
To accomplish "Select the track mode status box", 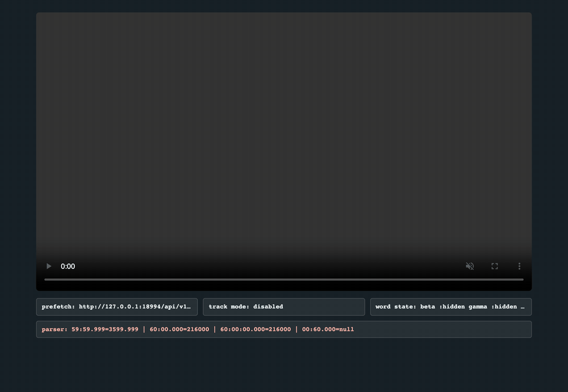I will (x=284, y=307).
